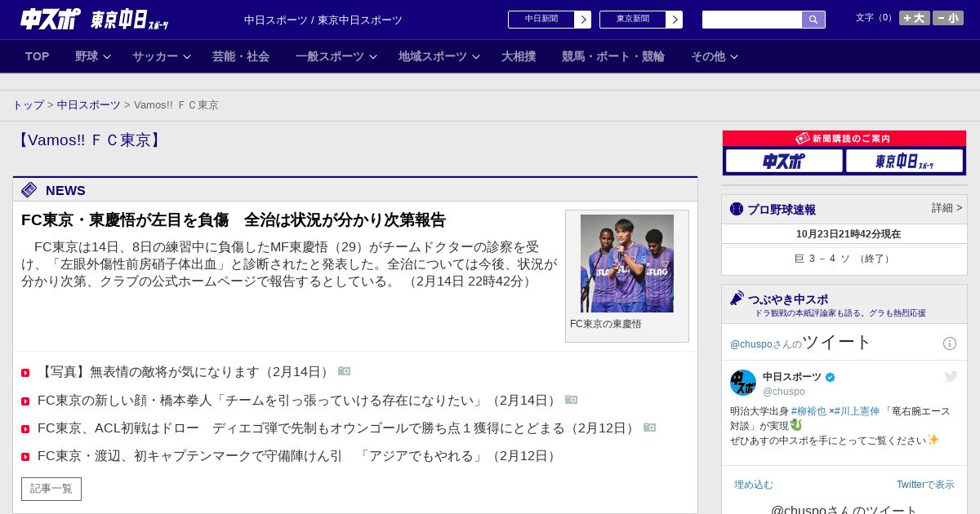Click the 中日スポーツ Twitter avatar
This screenshot has height=514, width=980.
pos(743,383)
